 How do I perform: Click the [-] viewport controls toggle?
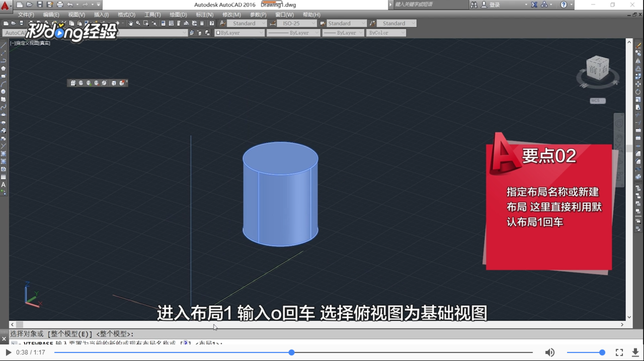pyautogui.click(x=13, y=43)
